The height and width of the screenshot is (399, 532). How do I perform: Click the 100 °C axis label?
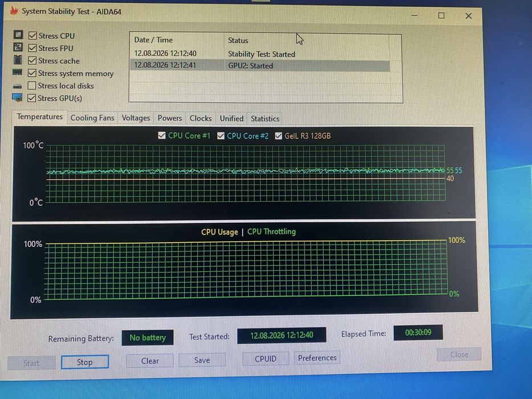tap(33, 145)
